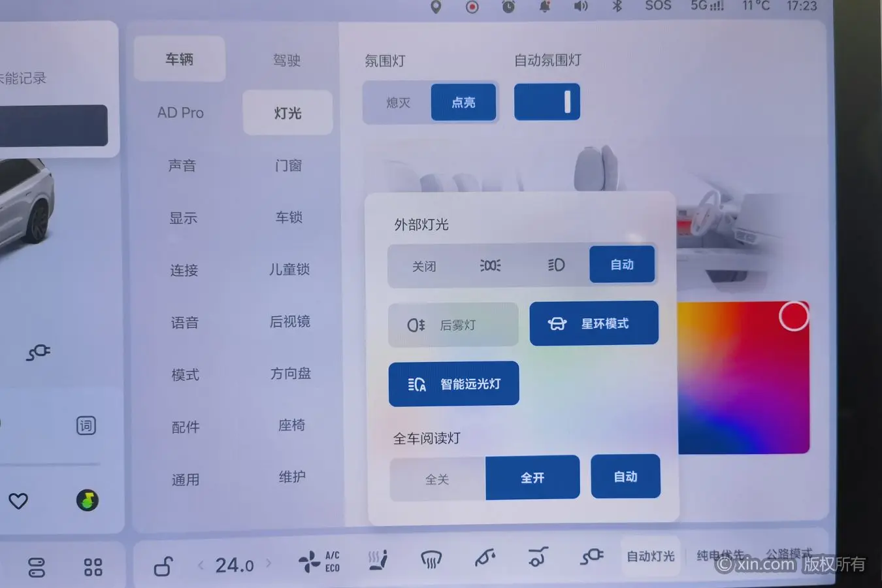
Task: Select the low beam headlight icon
Action: [556, 265]
